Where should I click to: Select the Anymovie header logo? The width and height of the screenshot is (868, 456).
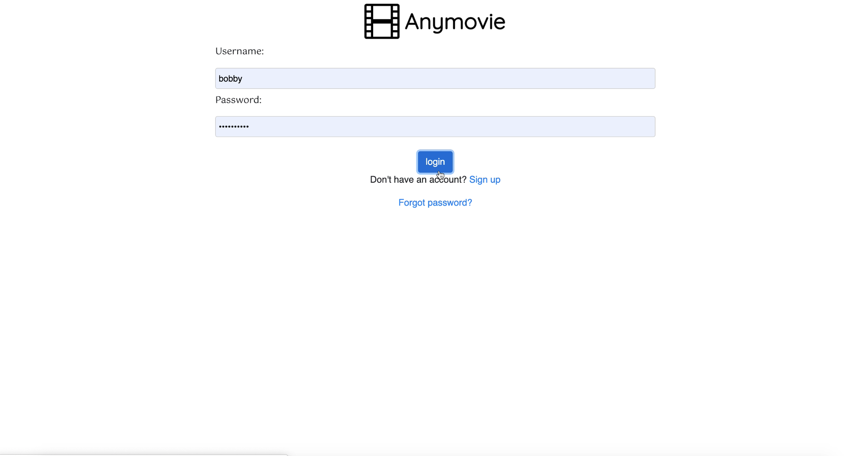pos(434,21)
